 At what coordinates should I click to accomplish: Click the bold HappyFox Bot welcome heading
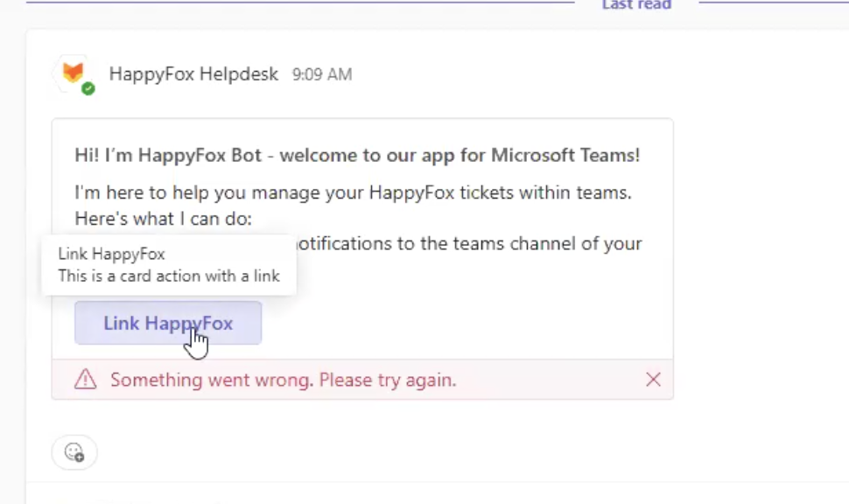pyautogui.click(x=357, y=156)
